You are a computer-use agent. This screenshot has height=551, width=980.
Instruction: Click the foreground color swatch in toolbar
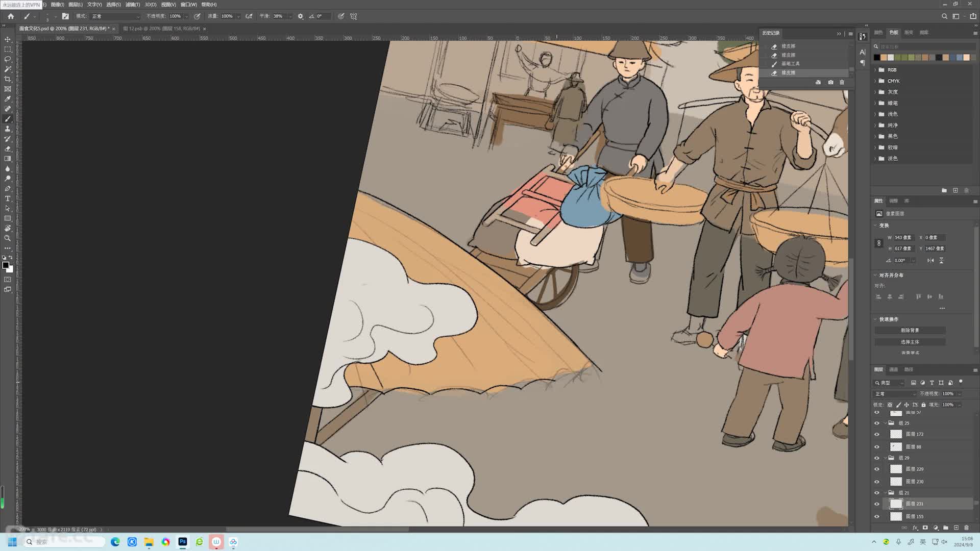[x=6, y=265]
